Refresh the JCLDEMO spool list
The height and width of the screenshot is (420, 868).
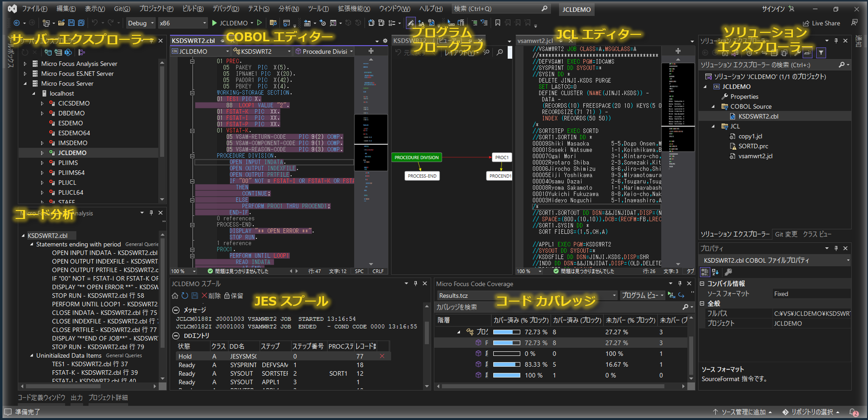tap(185, 296)
